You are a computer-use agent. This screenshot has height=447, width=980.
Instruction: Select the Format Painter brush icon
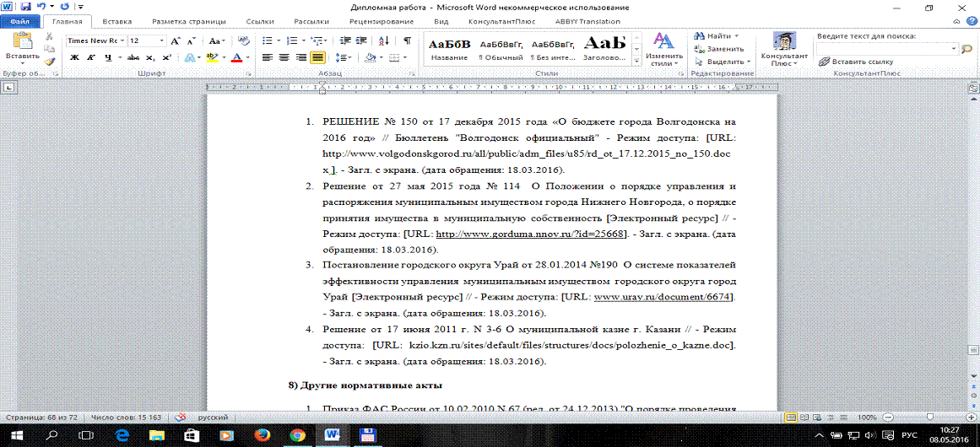click(x=49, y=61)
